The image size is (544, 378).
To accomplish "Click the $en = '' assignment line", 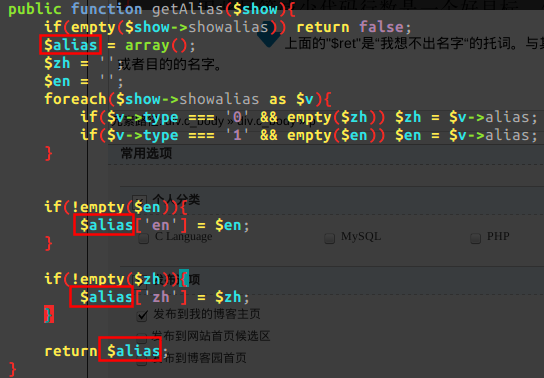I will coord(84,81).
